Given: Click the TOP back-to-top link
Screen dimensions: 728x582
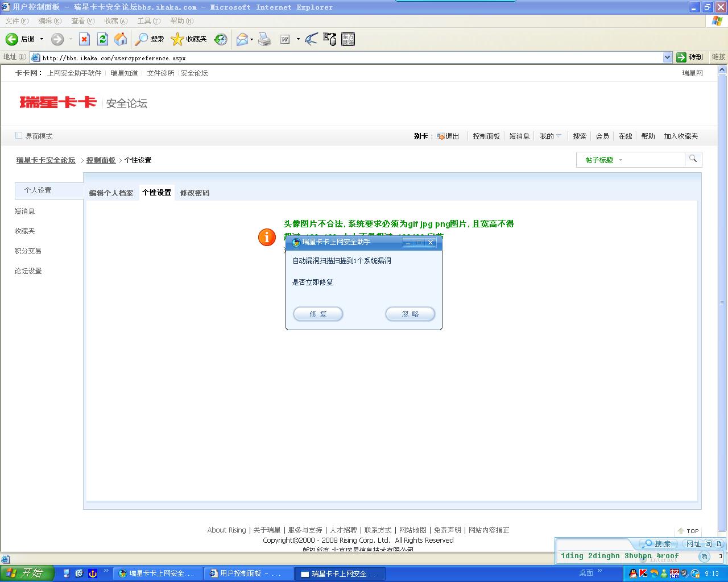Looking at the screenshot, I should (688, 531).
